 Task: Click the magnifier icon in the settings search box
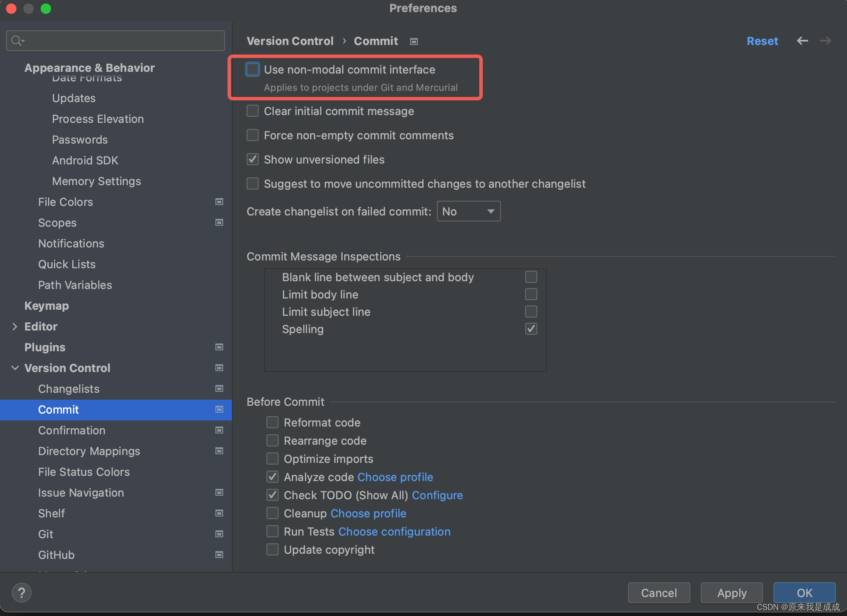click(17, 40)
